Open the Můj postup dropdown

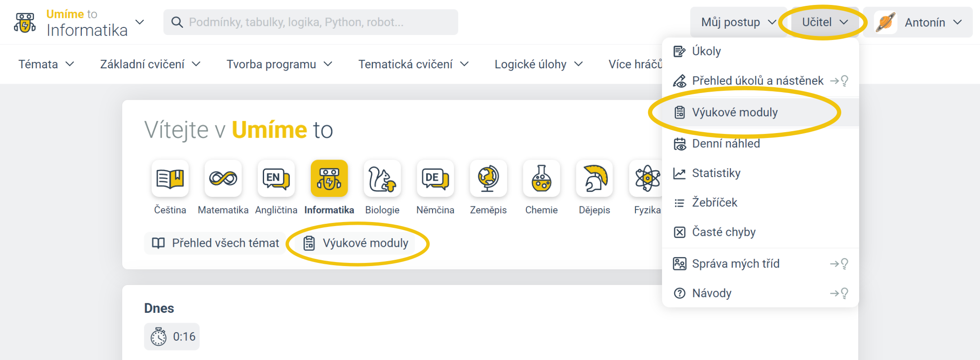[x=738, y=22]
